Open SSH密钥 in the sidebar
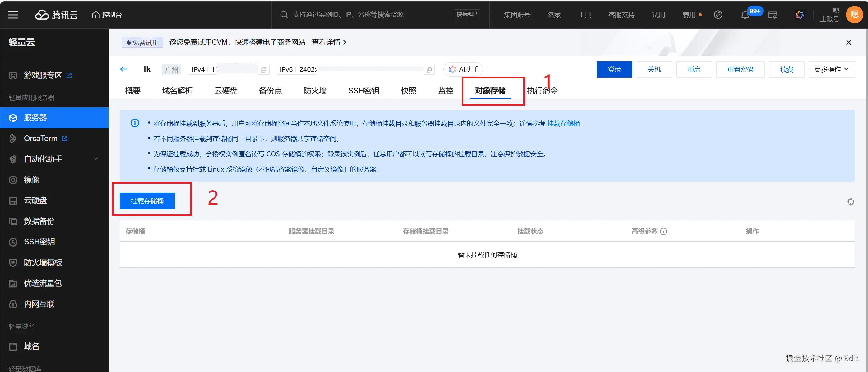Image resolution: width=868 pixels, height=372 pixels. [39, 242]
